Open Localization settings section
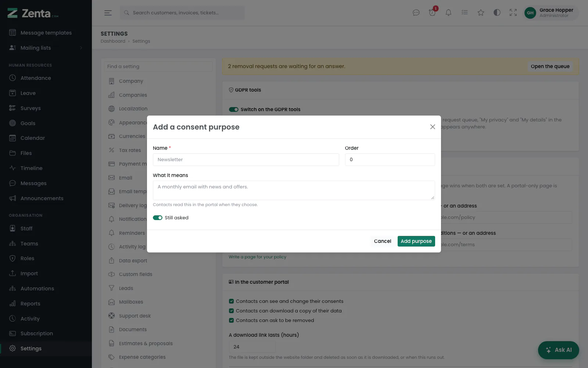 click(x=158, y=109)
